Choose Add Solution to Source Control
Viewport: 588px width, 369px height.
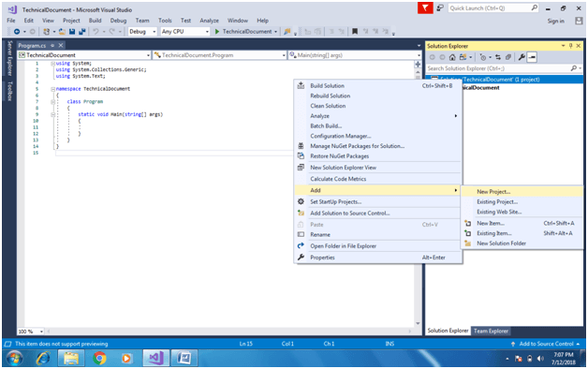(x=378, y=213)
